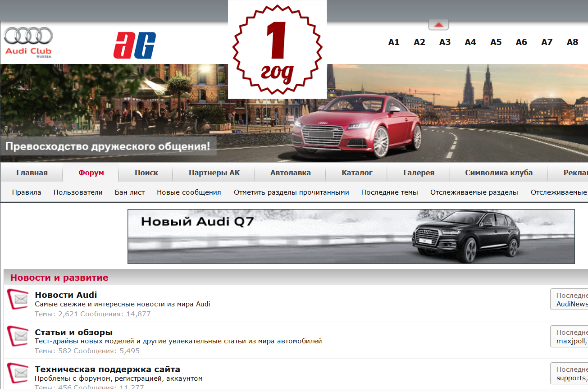The image size is (588, 392).
Task: Click Отметить разделы прочитанными
Action: [292, 192]
